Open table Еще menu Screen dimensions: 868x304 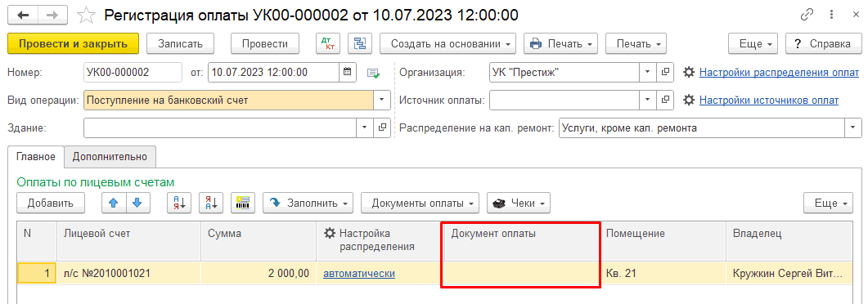pyautogui.click(x=828, y=203)
